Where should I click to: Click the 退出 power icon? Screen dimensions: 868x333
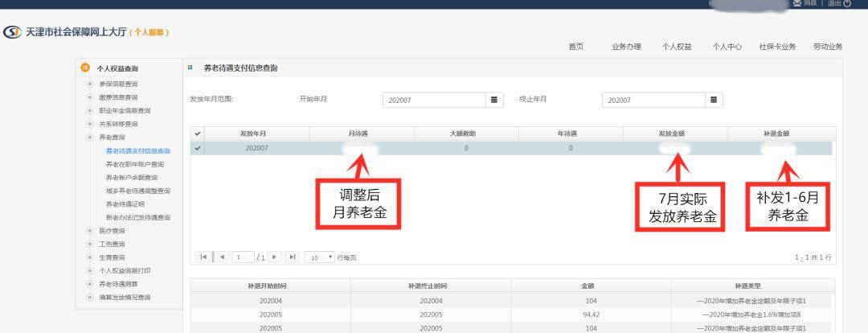(x=847, y=3)
